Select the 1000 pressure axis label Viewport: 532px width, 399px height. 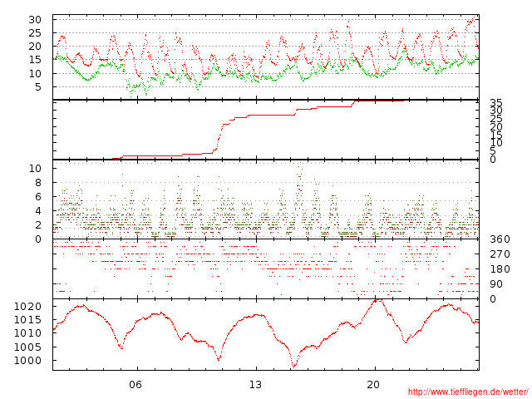(x=27, y=361)
